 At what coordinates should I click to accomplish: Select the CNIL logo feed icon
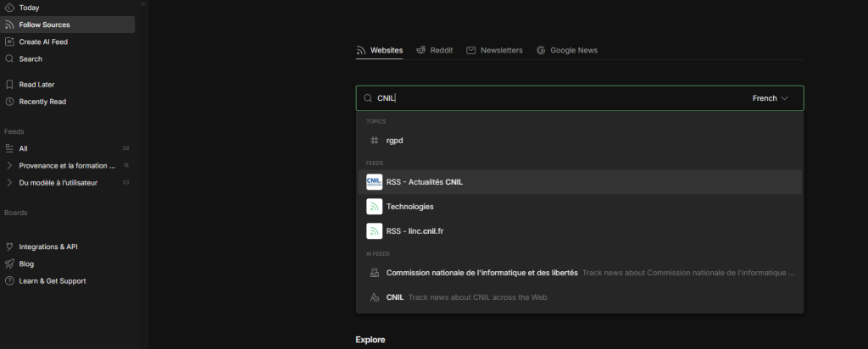pos(374,182)
